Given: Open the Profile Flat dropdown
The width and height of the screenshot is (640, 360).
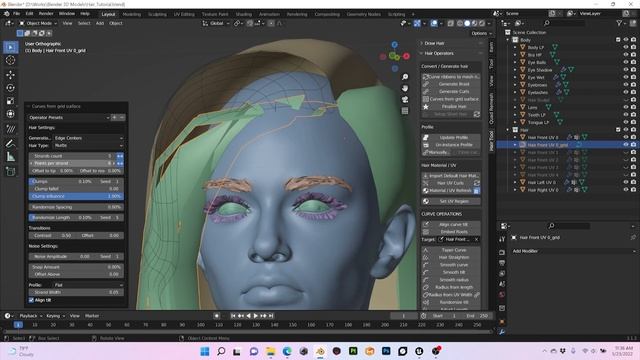Looking at the screenshot, I should click(88, 285).
